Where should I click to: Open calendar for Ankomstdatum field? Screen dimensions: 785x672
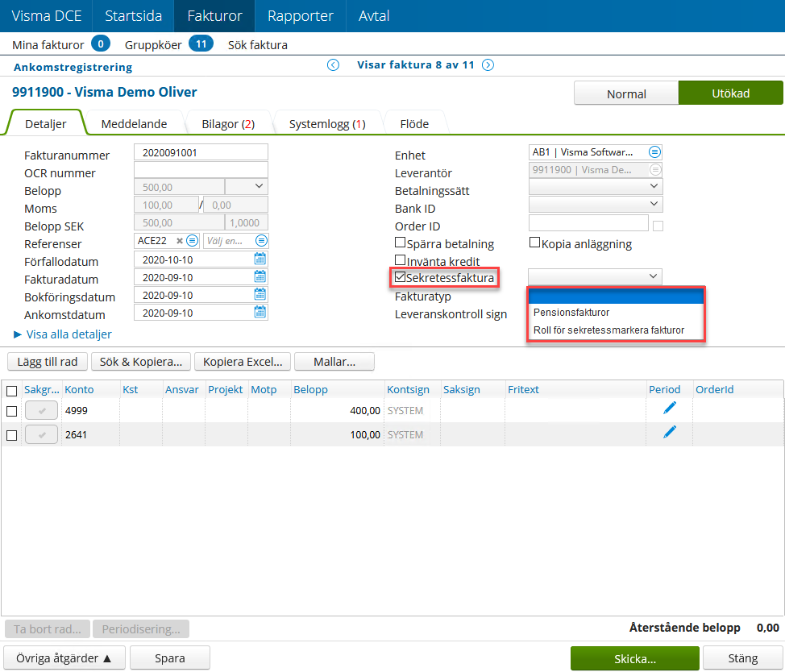coord(260,313)
